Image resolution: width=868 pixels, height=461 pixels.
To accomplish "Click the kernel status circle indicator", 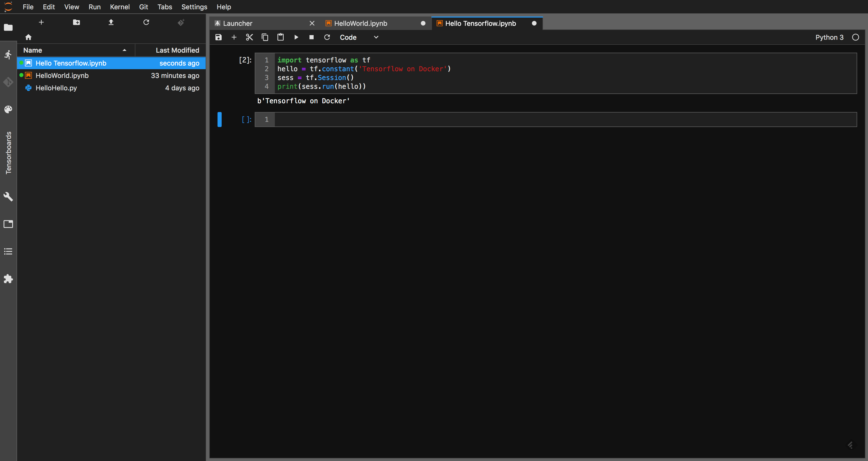I will pyautogui.click(x=856, y=37).
